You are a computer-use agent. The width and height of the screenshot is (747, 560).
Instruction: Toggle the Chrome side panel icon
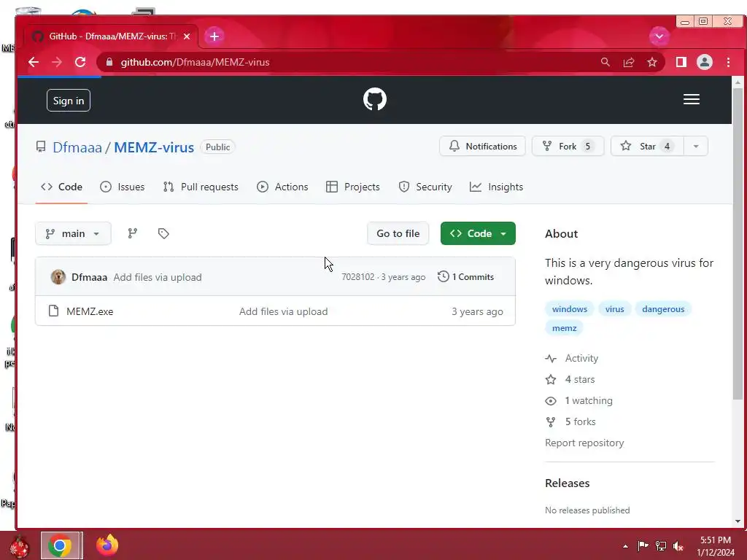[x=681, y=63]
